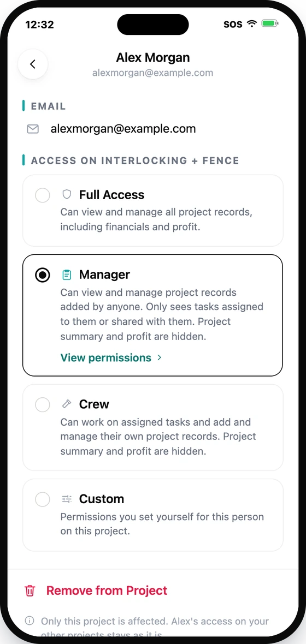Select the Full Access radio button
306x644 pixels.
coord(43,195)
